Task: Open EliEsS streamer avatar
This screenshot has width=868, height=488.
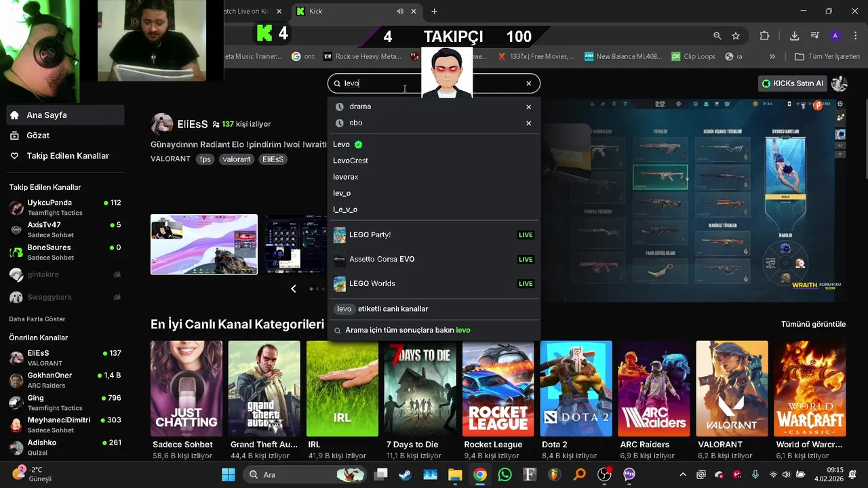Action: [161, 124]
